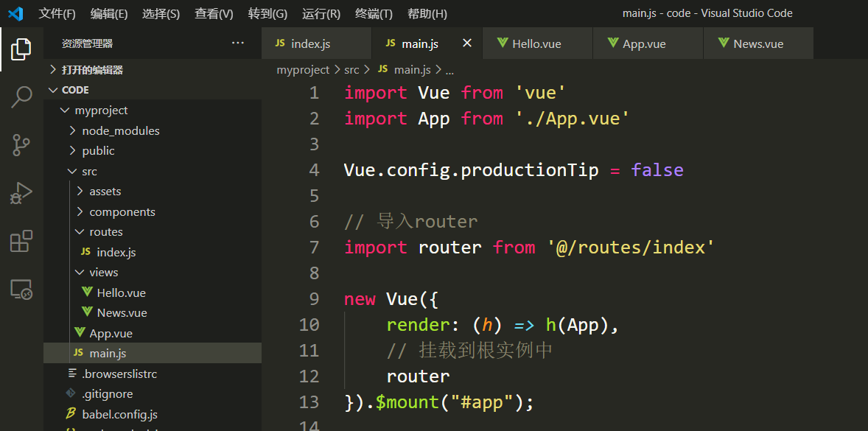Open the 帮助(H) menu
The width and height of the screenshot is (868, 431).
(427, 14)
